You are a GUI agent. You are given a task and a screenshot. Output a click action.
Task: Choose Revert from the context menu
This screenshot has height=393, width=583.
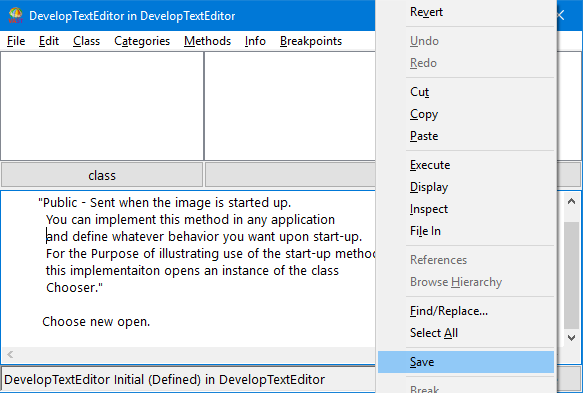[x=466, y=12]
